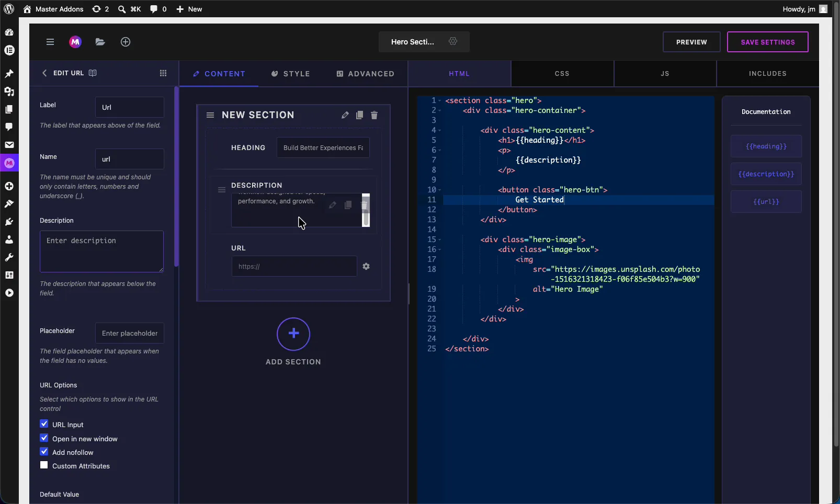The height and width of the screenshot is (504, 840).
Task: Click the URL https:// input field
Action: pos(294,266)
